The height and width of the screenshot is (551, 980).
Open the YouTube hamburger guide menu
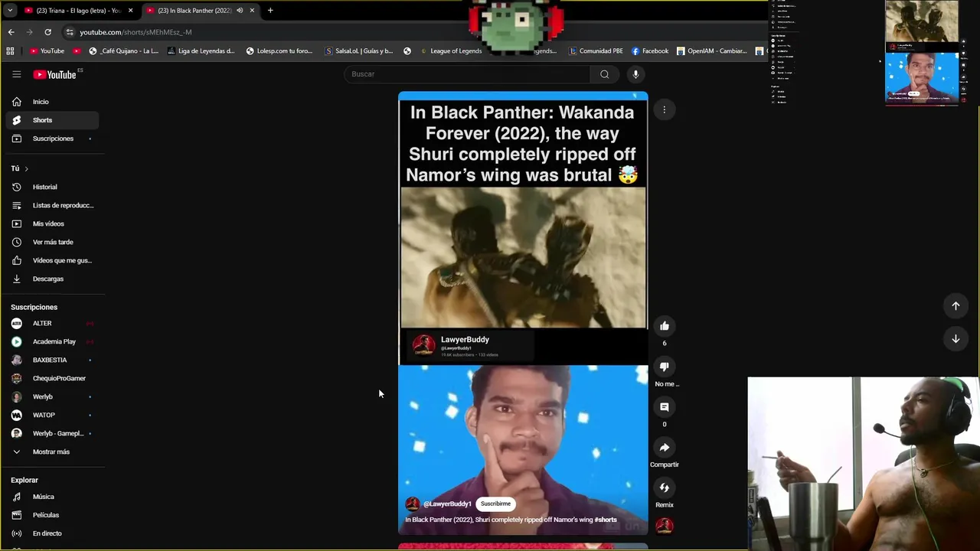click(x=16, y=74)
